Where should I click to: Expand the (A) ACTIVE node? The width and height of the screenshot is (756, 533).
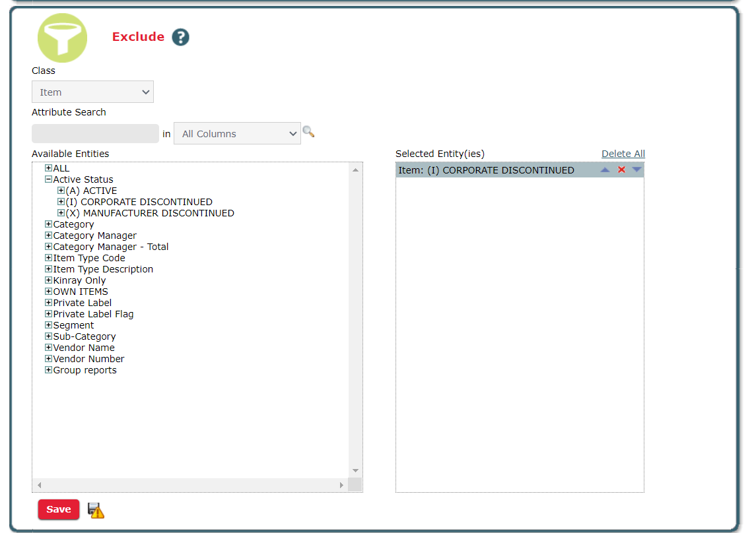[x=61, y=191]
